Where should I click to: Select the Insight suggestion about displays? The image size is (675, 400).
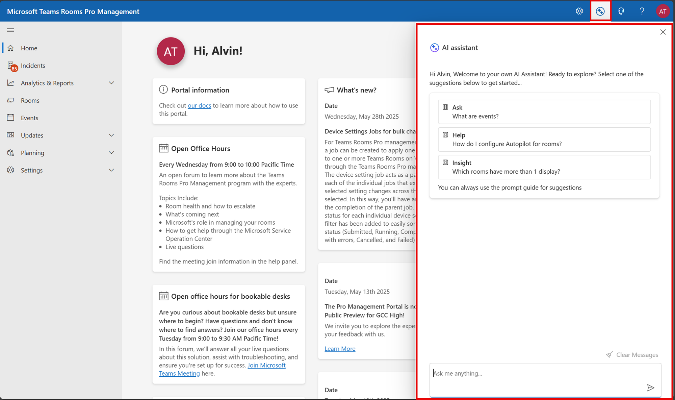coord(544,167)
